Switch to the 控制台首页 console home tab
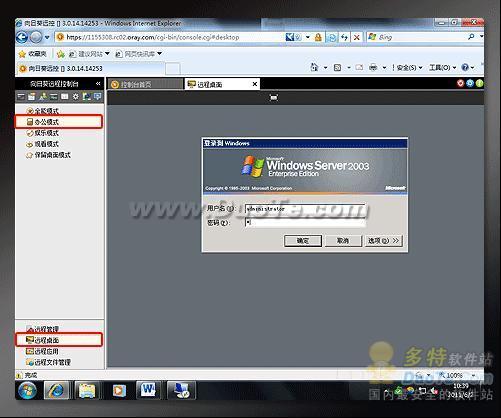The height and width of the screenshot is (418, 501). (x=145, y=84)
